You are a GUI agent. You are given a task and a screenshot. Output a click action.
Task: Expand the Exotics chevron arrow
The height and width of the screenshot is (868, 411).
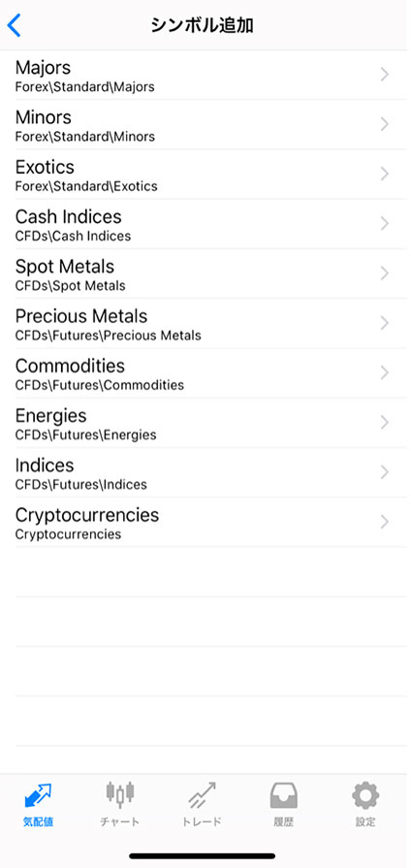(x=385, y=174)
